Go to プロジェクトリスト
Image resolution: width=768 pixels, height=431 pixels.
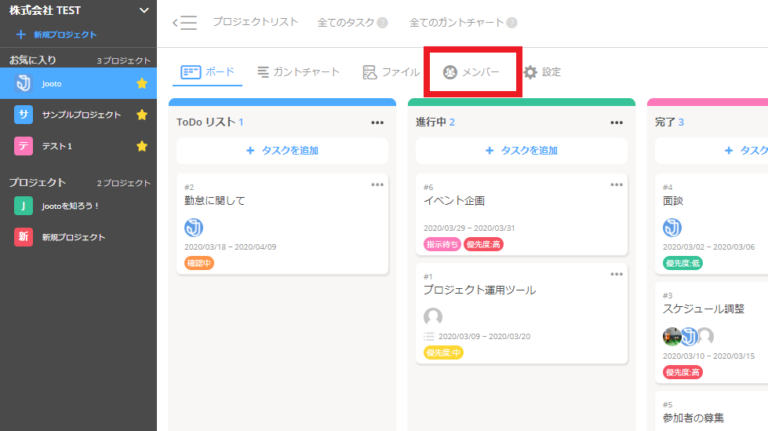point(255,22)
